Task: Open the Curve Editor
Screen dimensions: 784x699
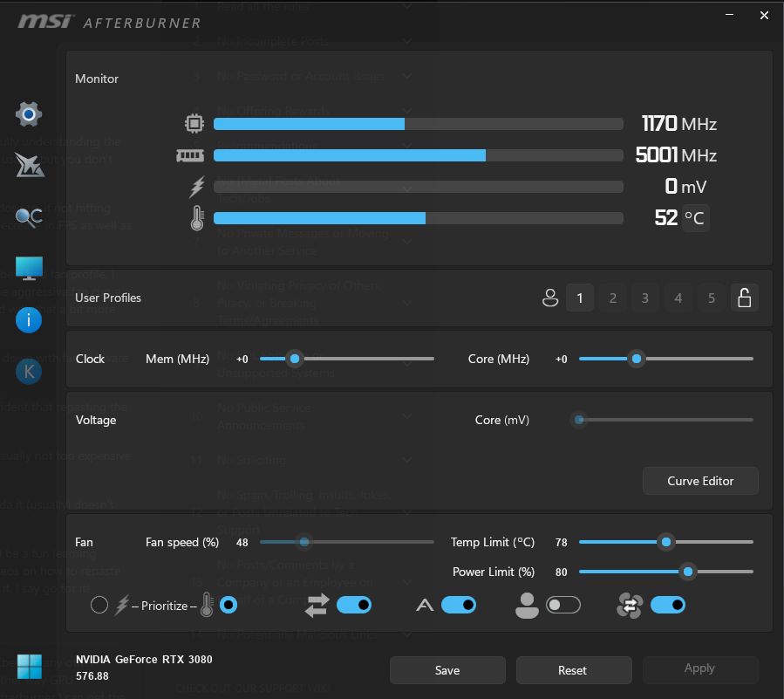Action: pyautogui.click(x=700, y=481)
